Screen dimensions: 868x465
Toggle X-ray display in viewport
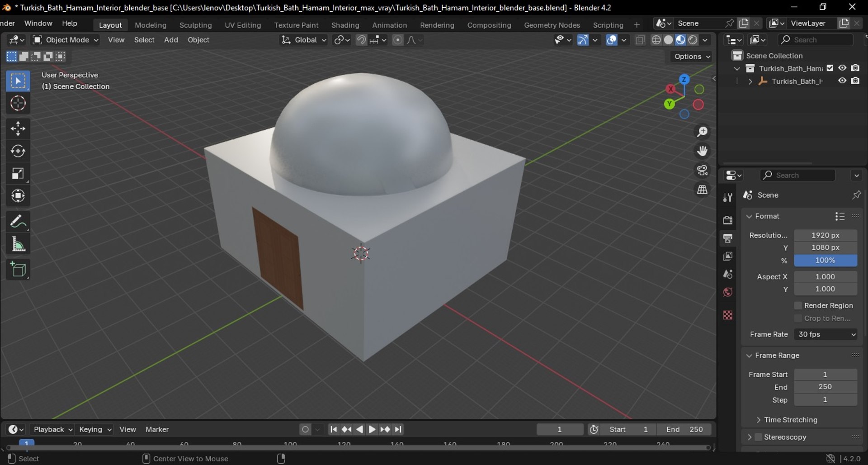pyautogui.click(x=640, y=40)
